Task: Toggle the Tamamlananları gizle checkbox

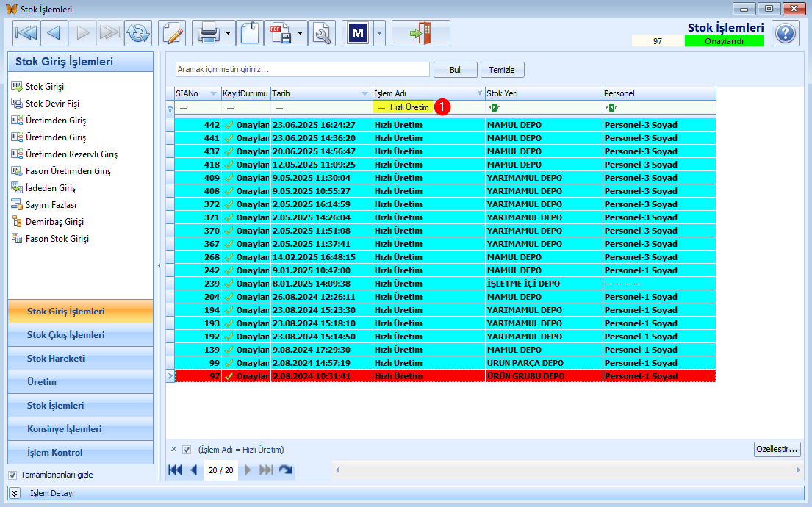Action: click(12, 475)
